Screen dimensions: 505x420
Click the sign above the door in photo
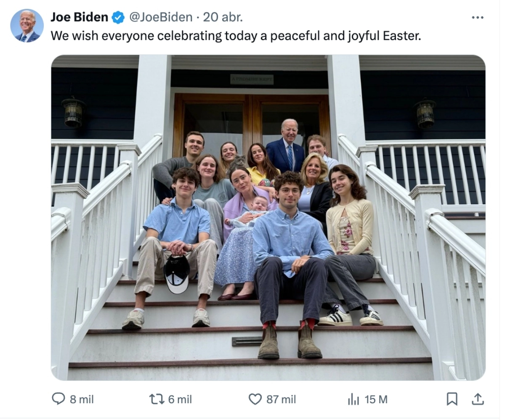click(252, 79)
